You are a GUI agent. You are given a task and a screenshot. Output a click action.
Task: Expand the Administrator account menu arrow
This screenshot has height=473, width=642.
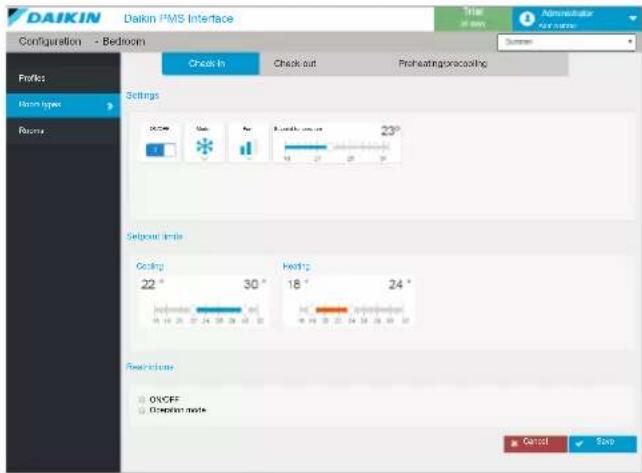point(633,18)
